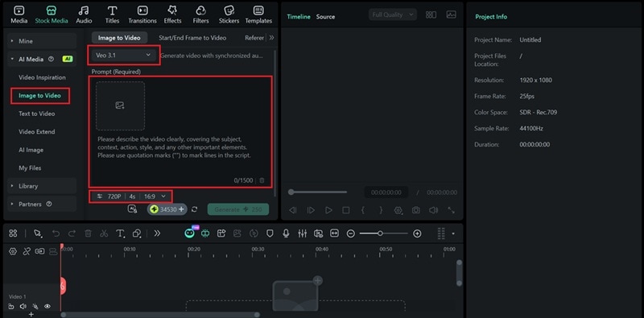Switch to the Audio tab

pos(84,14)
